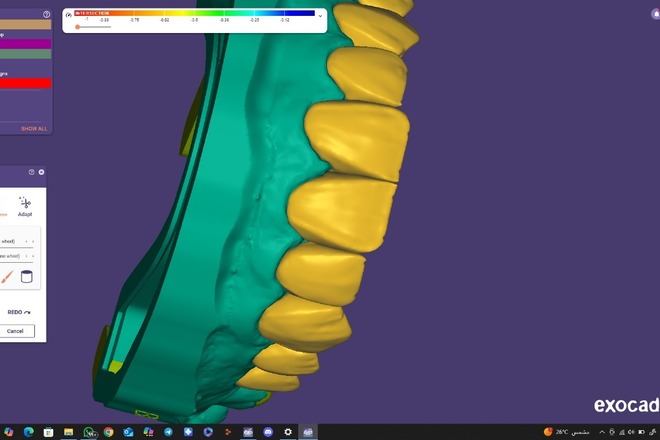The width and height of the screenshot is (660, 440).
Task: Open WhatsApp from the taskbar
Action: tap(89, 432)
